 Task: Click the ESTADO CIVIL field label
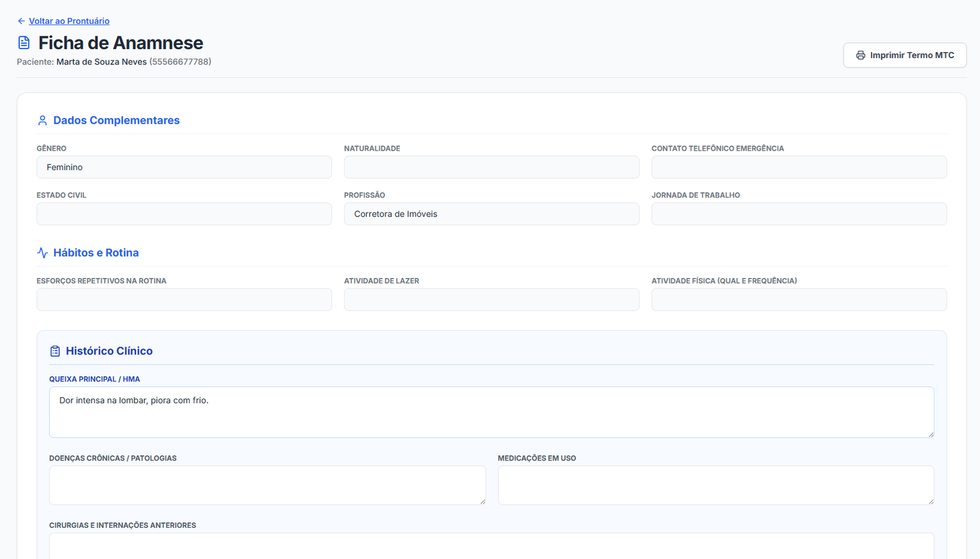click(61, 195)
